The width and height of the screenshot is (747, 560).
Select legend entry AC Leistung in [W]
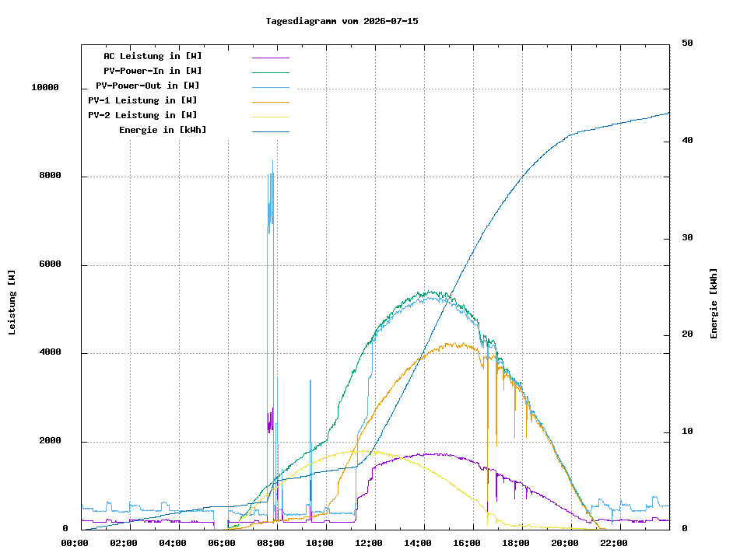153,56
